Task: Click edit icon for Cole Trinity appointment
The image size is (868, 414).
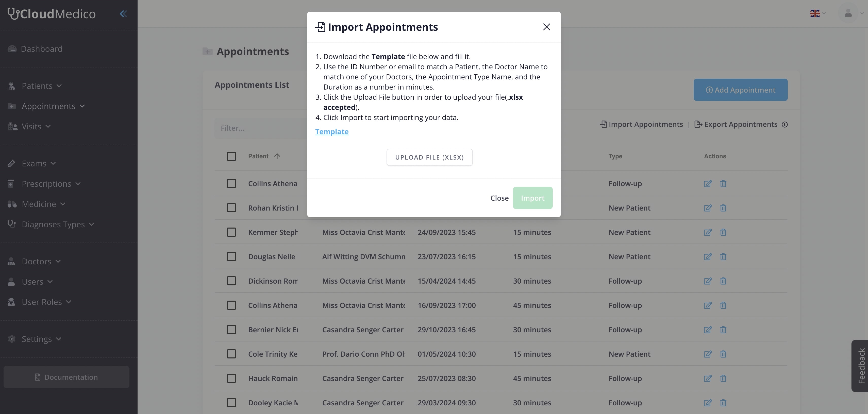Action: [x=708, y=354]
